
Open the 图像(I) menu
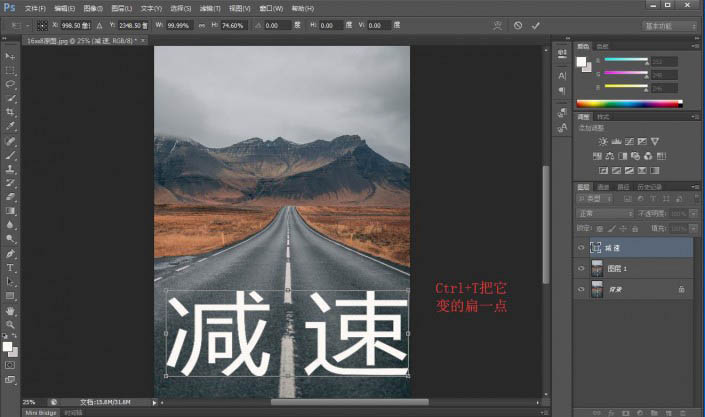click(93, 8)
